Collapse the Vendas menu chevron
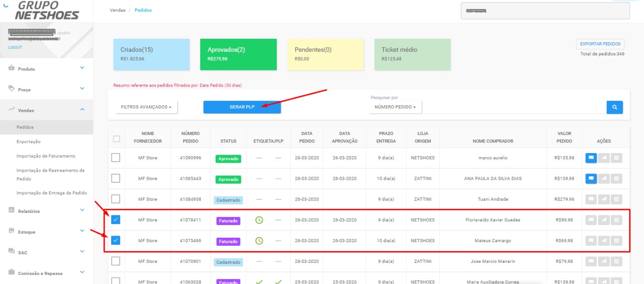This screenshot has height=284, width=644. click(83, 109)
